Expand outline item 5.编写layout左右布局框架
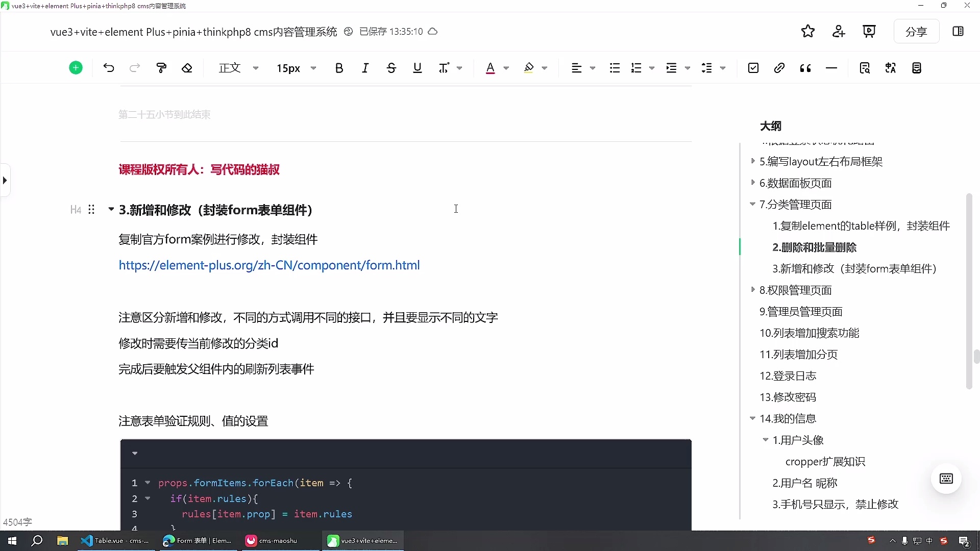The height and width of the screenshot is (551, 980). pos(752,161)
